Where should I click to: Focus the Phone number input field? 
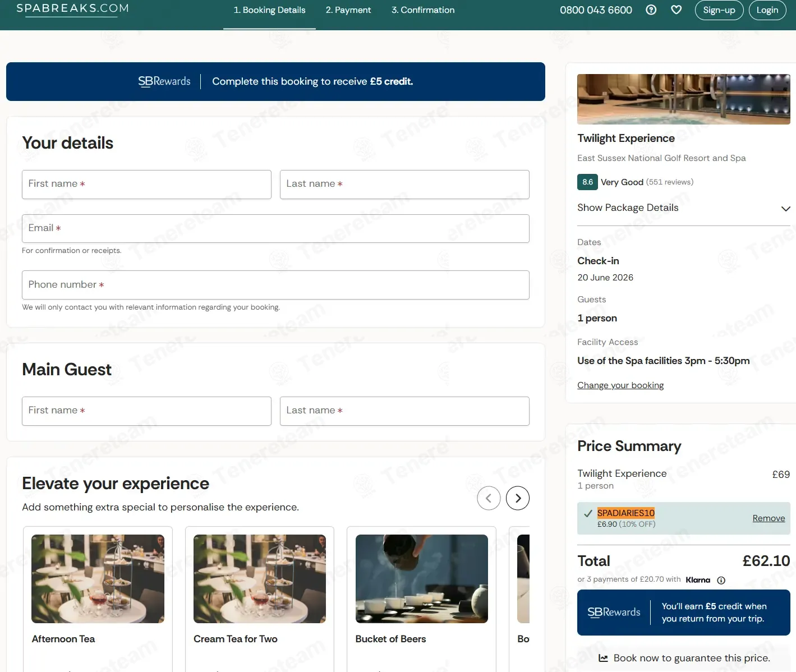point(275,285)
